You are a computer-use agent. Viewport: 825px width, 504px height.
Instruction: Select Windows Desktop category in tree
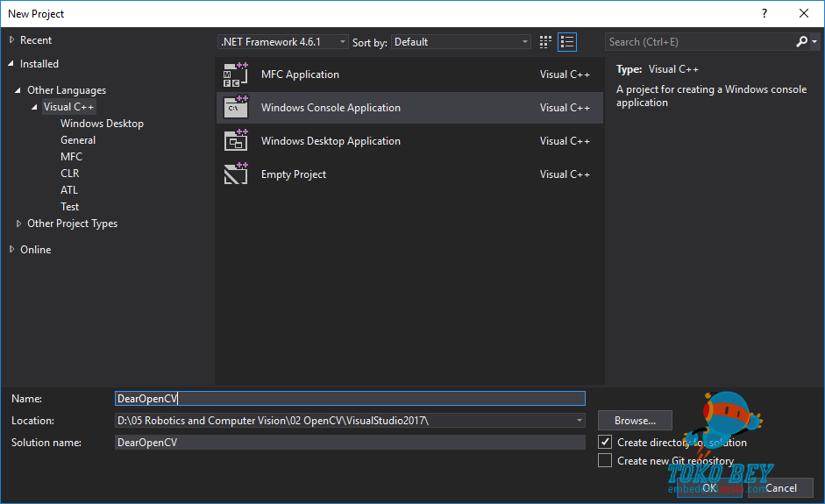pyautogui.click(x=102, y=124)
